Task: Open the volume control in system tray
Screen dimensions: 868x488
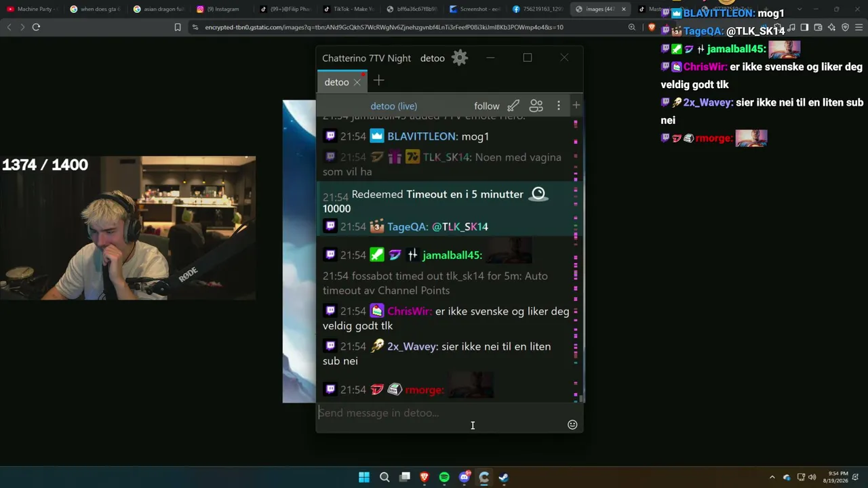Action: [x=812, y=477]
